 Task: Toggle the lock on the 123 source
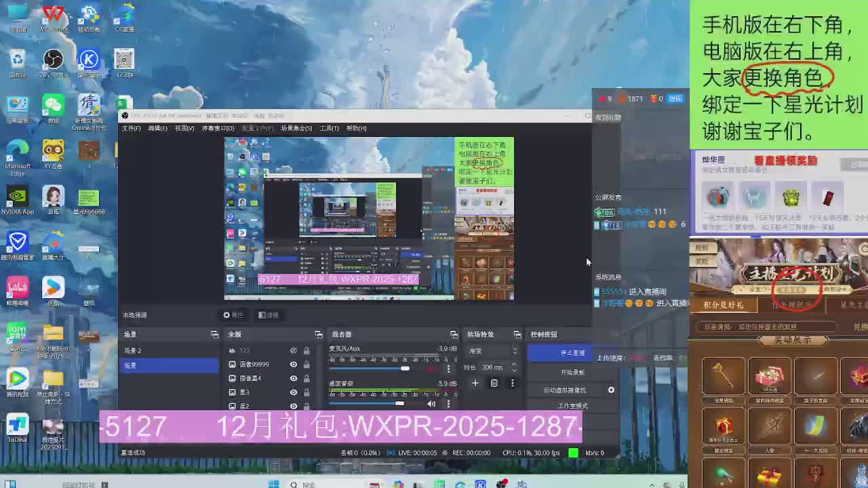click(x=307, y=350)
